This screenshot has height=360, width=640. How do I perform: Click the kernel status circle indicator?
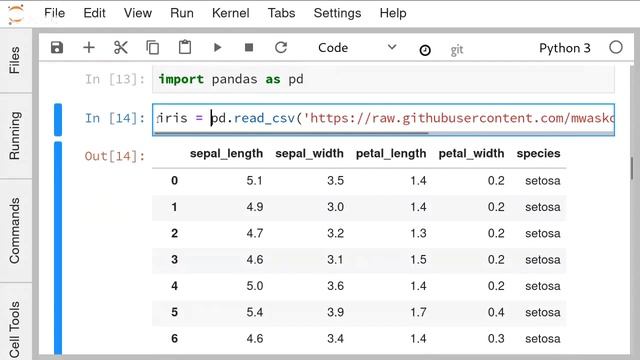[616, 48]
